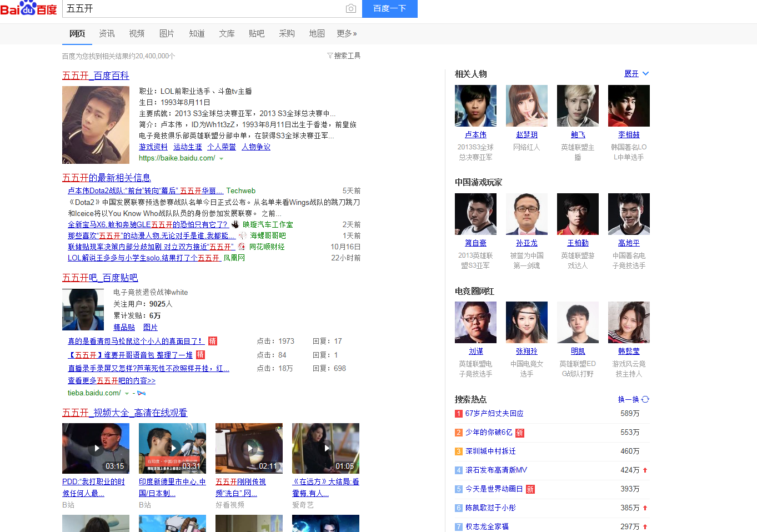Open hot search 深圳城中村拆迁
This screenshot has width=757, height=532.
(x=490, y=451)
